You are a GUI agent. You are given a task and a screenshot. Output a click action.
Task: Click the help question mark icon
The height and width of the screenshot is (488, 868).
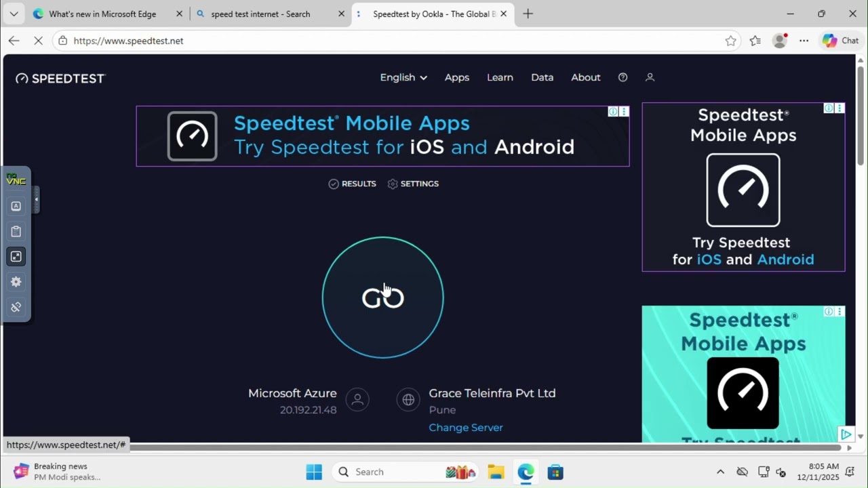tap(623, 77)
